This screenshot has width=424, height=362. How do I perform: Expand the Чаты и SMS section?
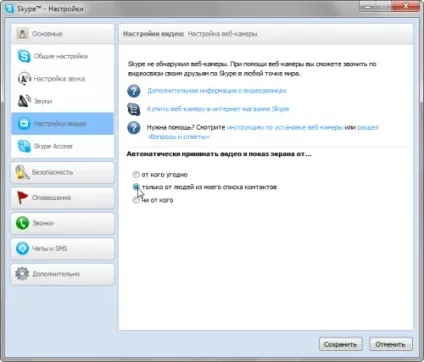click(62, 248)
